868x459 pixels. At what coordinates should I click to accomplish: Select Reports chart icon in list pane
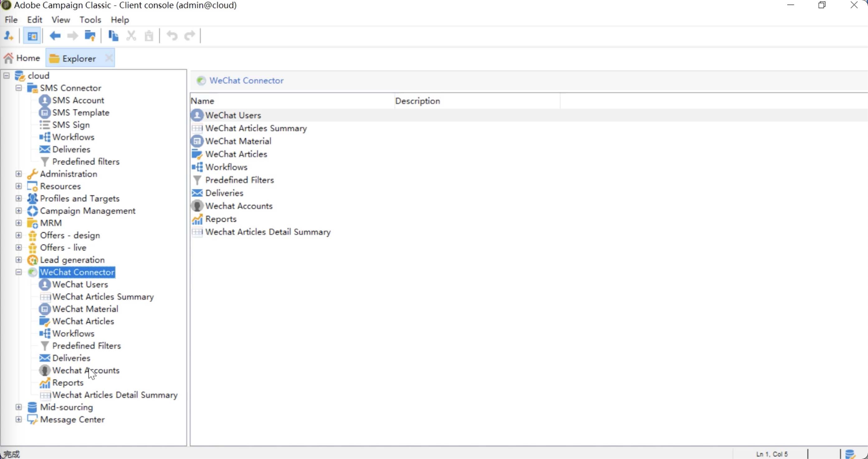pos(197,219)
